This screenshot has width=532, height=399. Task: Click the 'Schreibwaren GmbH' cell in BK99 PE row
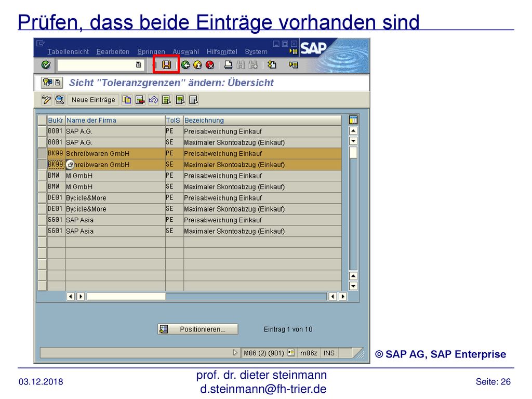click(115, 153)
